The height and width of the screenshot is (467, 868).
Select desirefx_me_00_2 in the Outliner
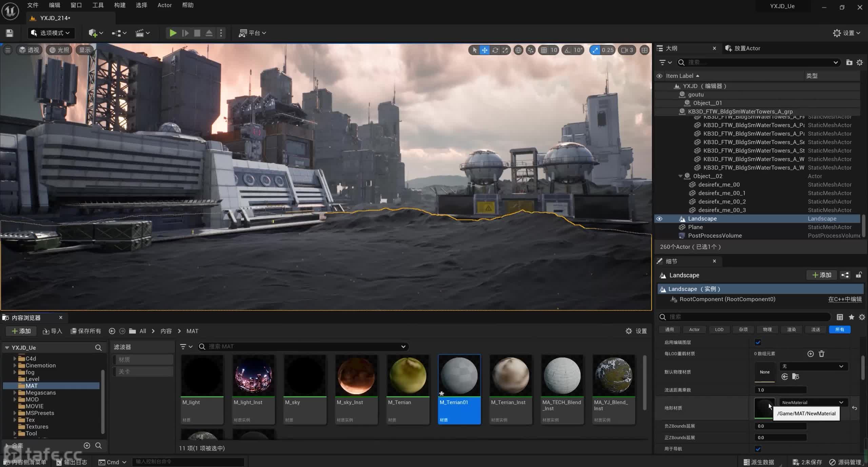pos(722,202)
